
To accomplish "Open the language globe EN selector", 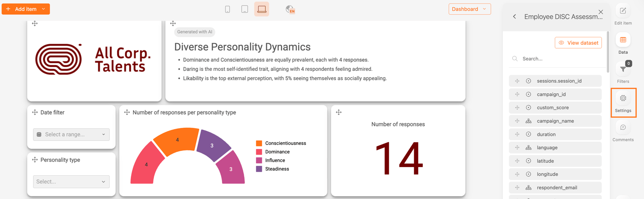I will pos(290,9).
